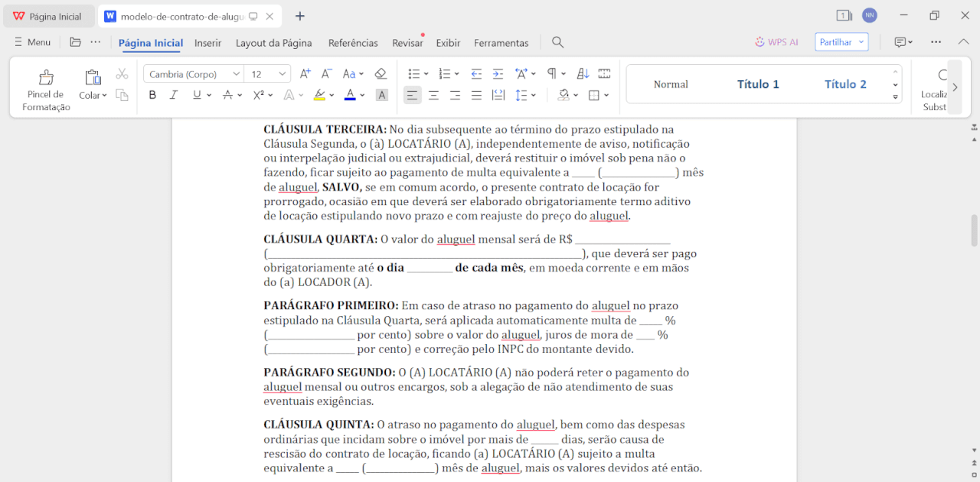
Task: Click the three-dot more options near Menu
Action: coord(95,42)
